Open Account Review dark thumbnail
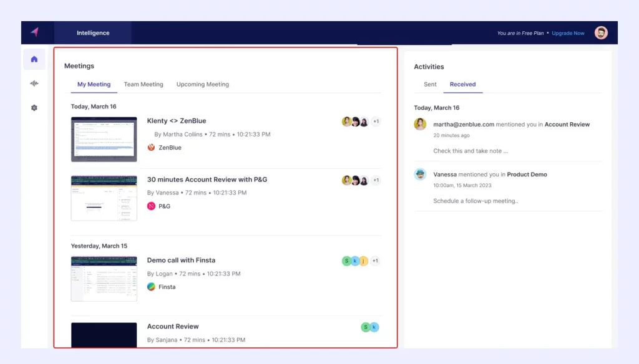The width and height of the screenshot is (639, 364). 104,335
